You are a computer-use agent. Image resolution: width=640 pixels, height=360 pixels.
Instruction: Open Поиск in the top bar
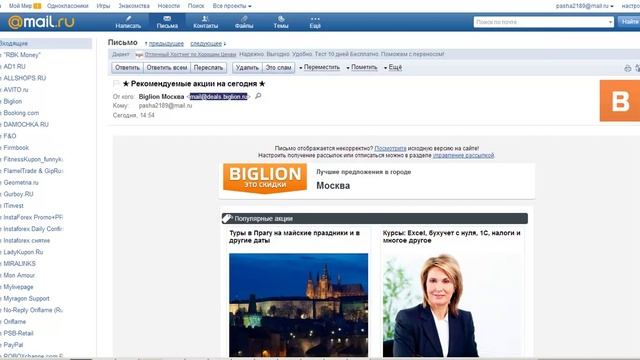[196, 6]
